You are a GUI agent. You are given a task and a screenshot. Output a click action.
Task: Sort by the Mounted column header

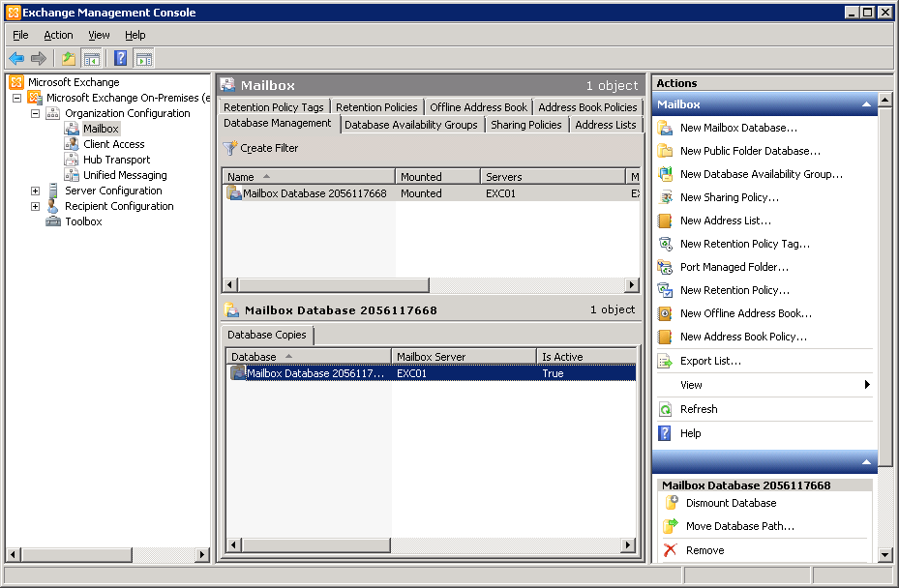[x=437, y=177]
